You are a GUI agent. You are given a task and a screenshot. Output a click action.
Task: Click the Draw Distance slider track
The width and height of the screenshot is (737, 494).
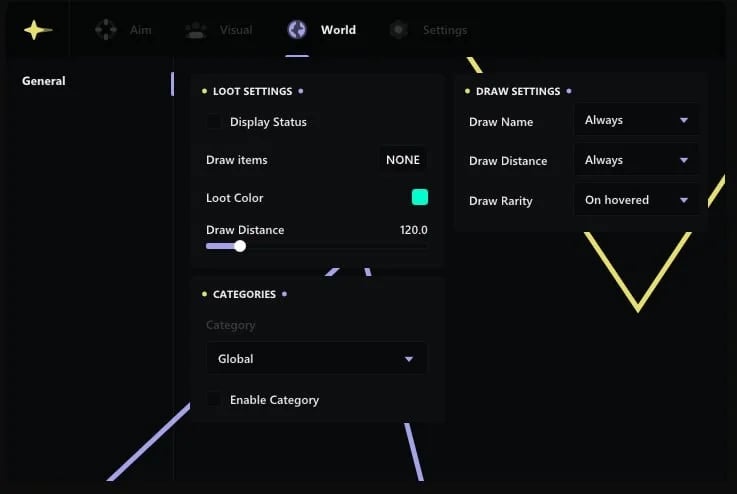317,246
